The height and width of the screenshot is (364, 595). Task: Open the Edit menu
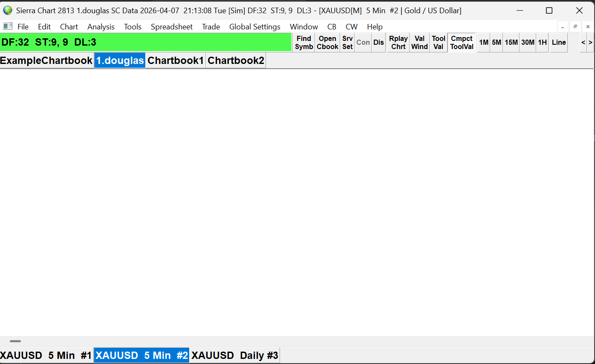44,27
